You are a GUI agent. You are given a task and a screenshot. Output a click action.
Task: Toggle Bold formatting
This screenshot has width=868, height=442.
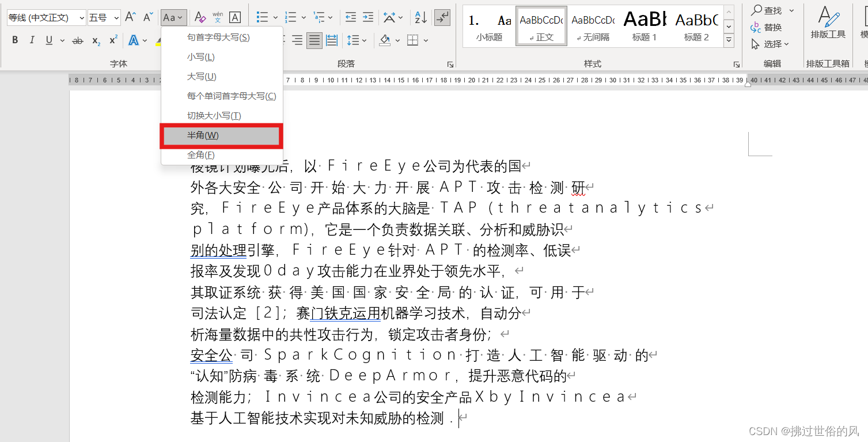[x=15, y=40]
